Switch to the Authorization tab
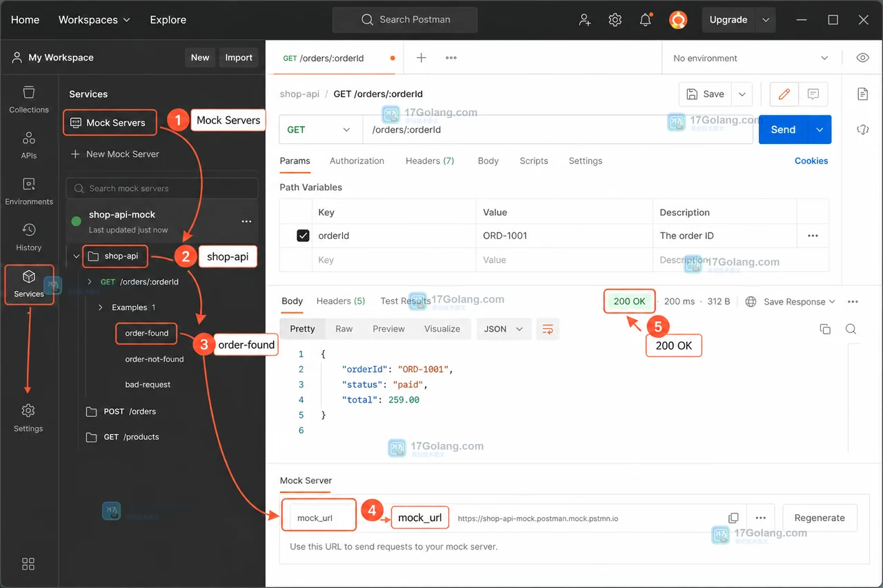This screenshot has width=883, height=588. pyautogui.click(x=357, y=161)
